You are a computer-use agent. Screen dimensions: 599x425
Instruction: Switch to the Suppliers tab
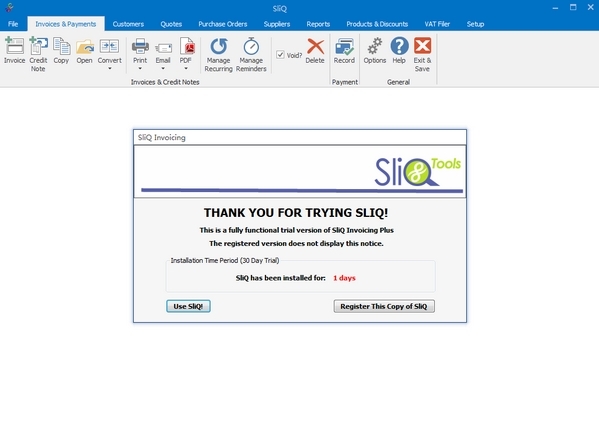point(277,24)
